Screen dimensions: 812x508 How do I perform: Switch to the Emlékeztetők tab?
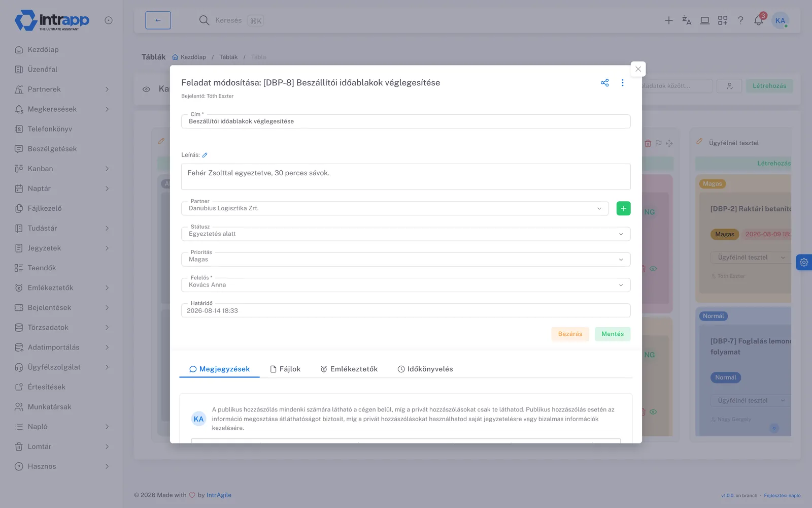pyautogui.click(x=349, y=369)
